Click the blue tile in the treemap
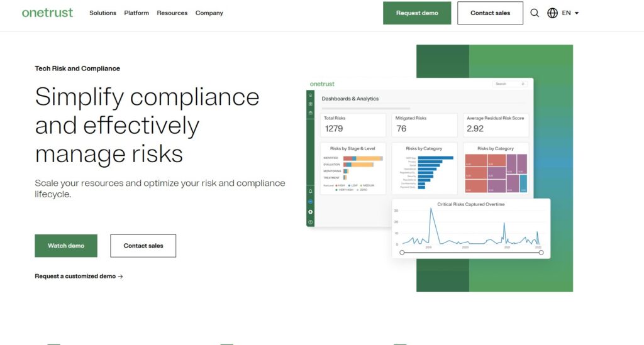Viewport: 644px width, 345px height. pos(523,183)
